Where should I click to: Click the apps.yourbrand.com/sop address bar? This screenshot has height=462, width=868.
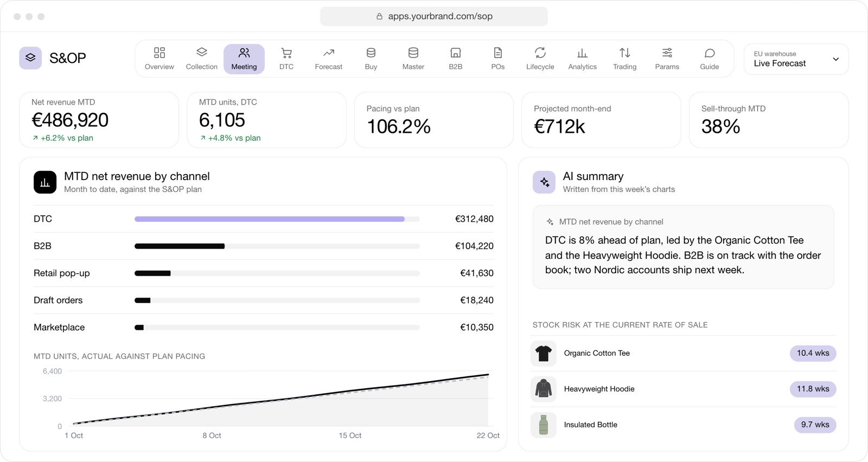(x=434, y=16)
